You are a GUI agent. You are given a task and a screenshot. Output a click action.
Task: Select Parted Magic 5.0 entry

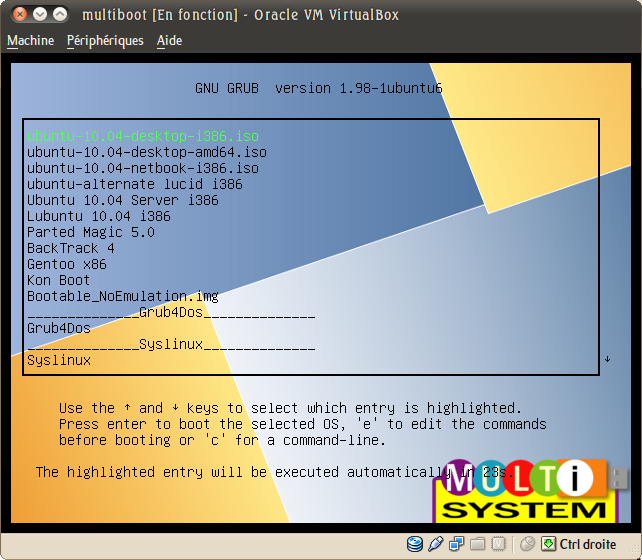tap(91, 232)
